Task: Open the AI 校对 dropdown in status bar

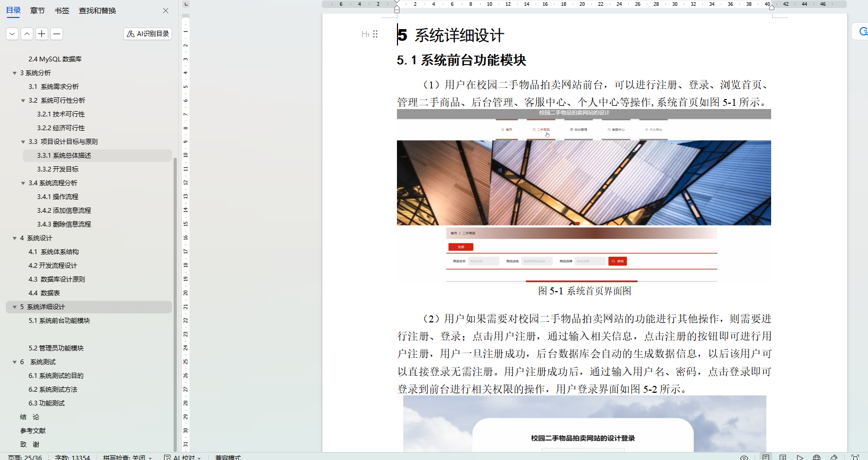Action: click(x=183, y=457)
